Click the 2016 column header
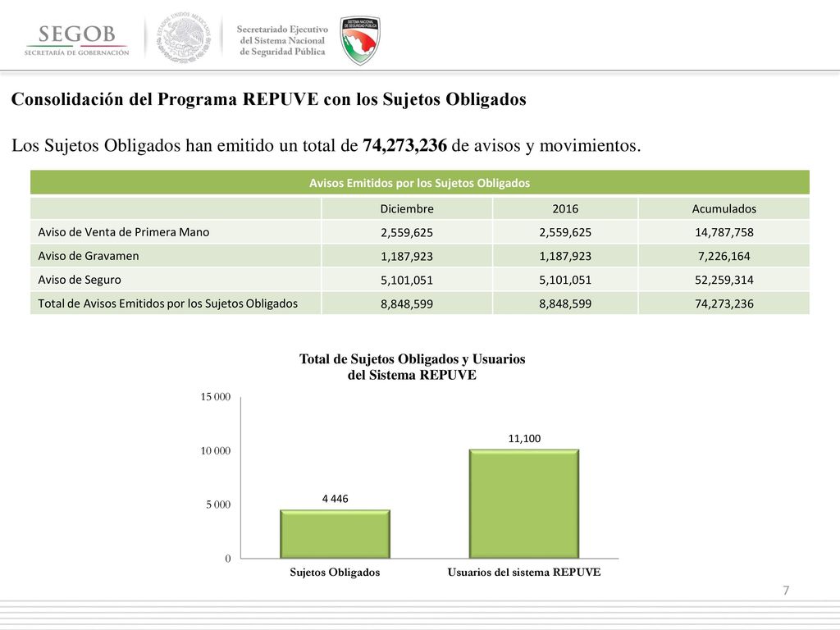The image size is (840, 630). [565, 208]
